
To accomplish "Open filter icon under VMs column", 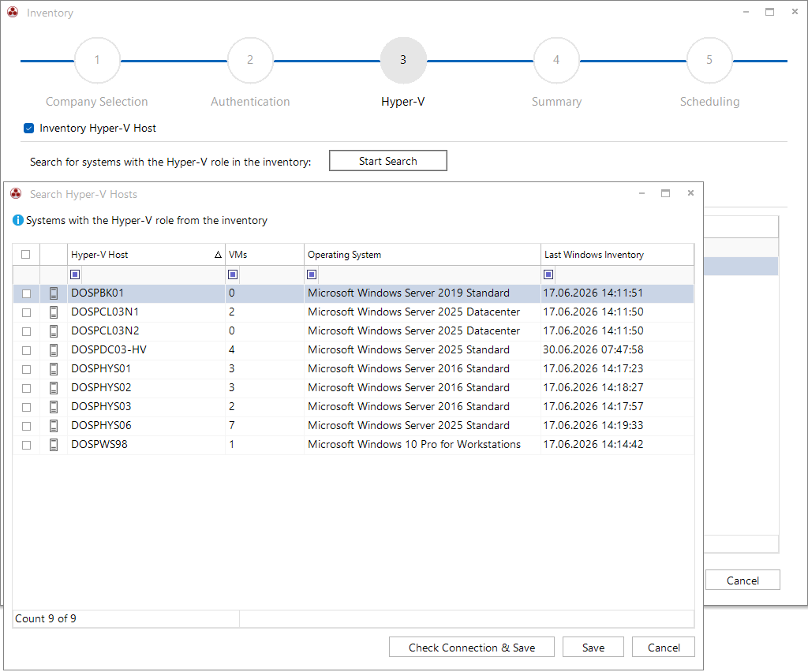I will point(233,274).
